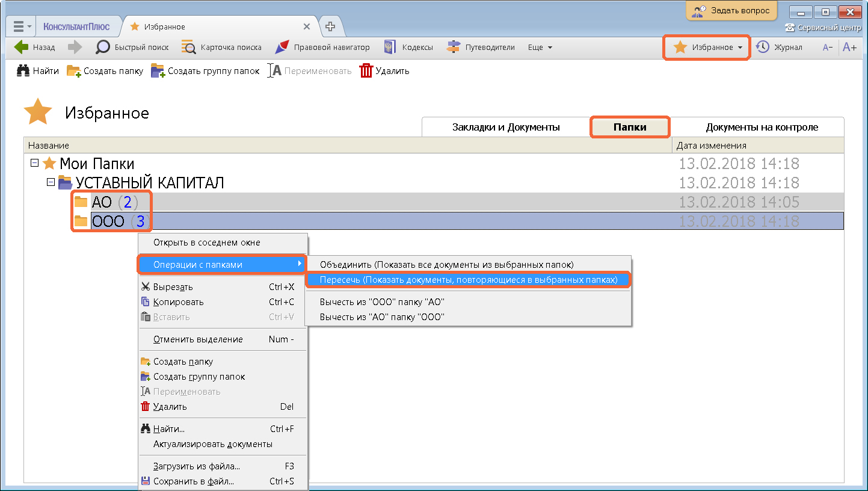The image size is (868, 491).
Task: Click Создать группу папок in the toolbar
Action: point(205,70)
